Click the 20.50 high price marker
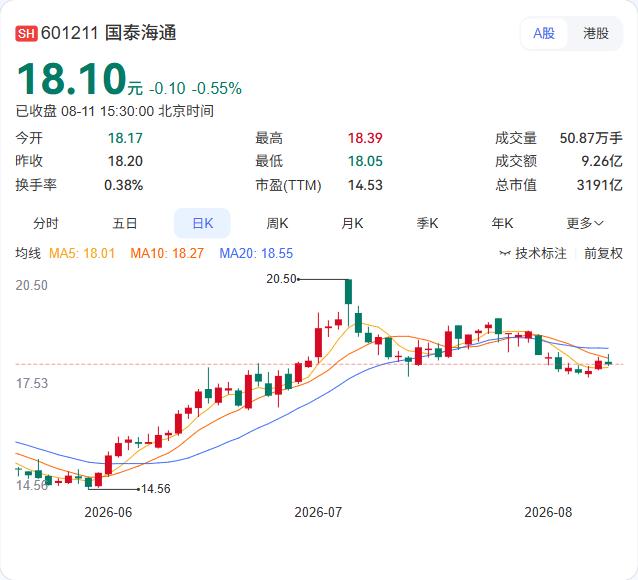638x580 pixels. (281, 279)
